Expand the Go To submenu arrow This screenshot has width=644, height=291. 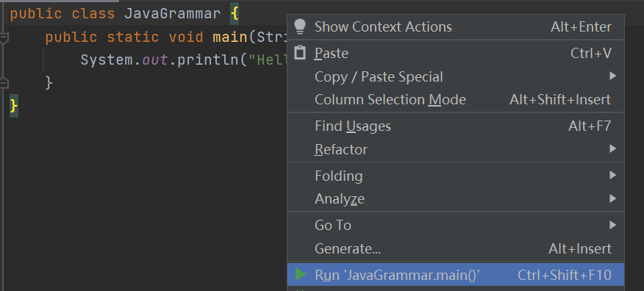pyautogui.click(x=613, y=225)
